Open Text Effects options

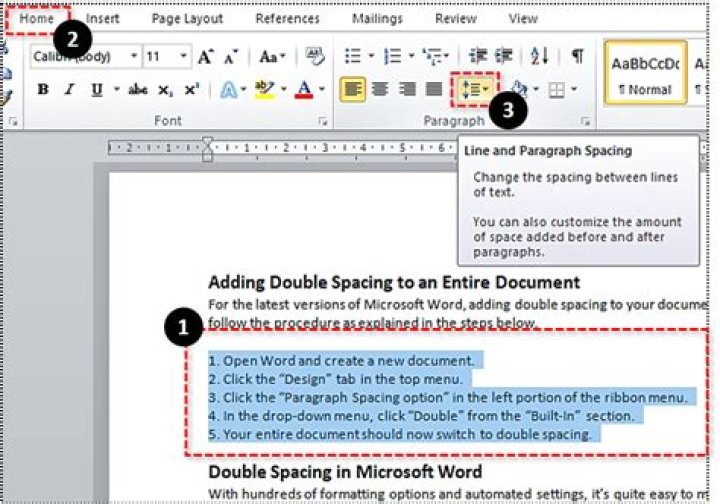coord(229,90)
